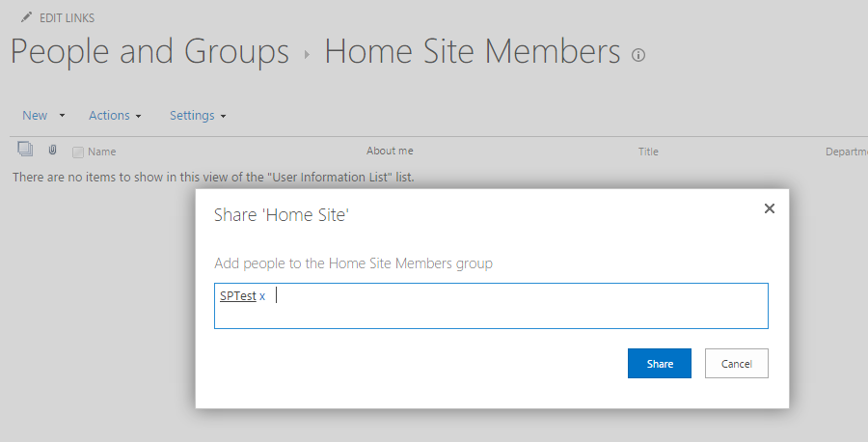Click the EDIT LINKS text
The width and height of the screenshot is (868, 442).
[x=67, y=18]
